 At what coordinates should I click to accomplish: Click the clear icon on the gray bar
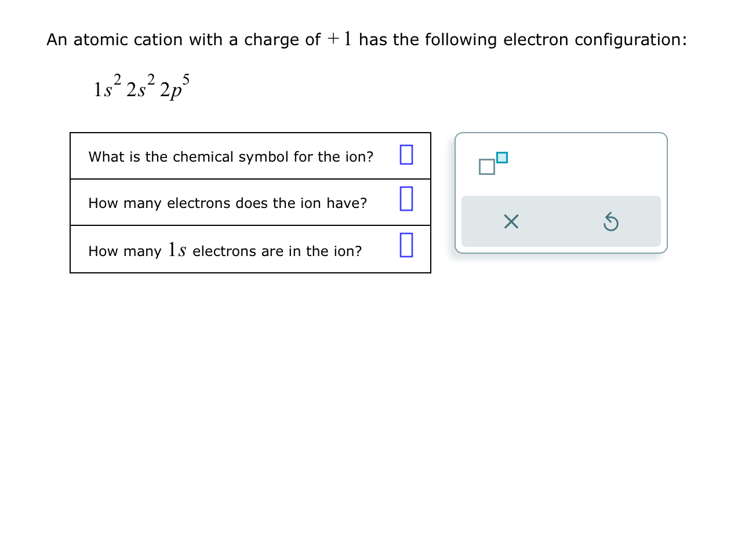pyautogui.click(x=511, y=222)
